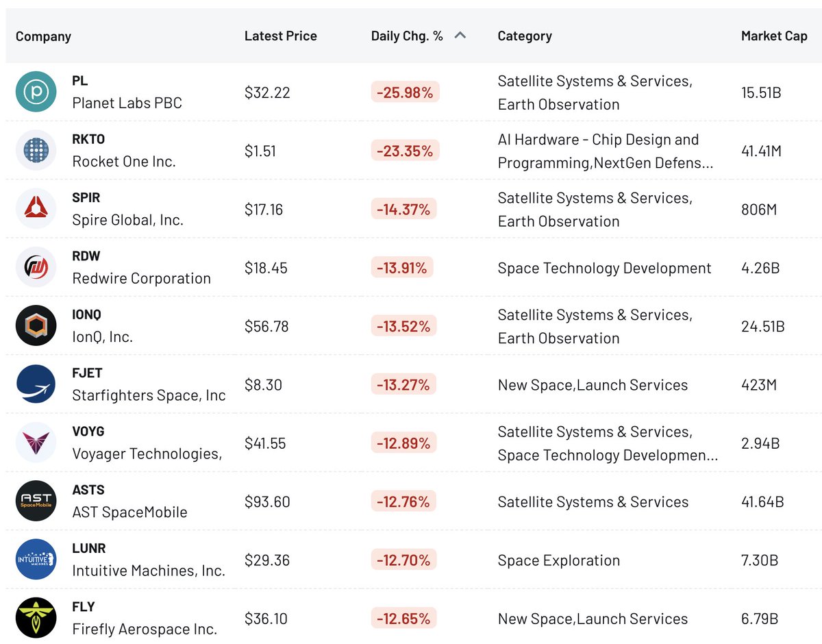Toggle sort arrow beside Daily Chg. %
This screenshot has width=822, height=644.
(x=460, y=36)
